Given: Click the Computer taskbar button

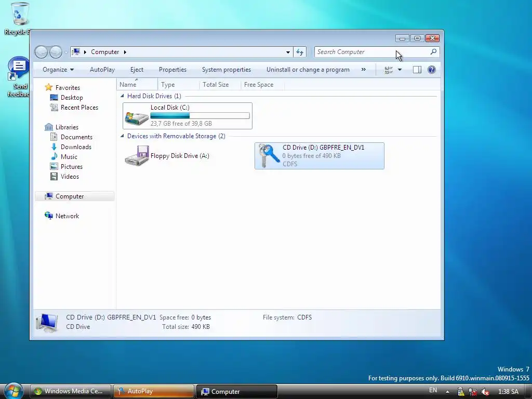Looking at the screenshot, I should [x=237, y=391].
